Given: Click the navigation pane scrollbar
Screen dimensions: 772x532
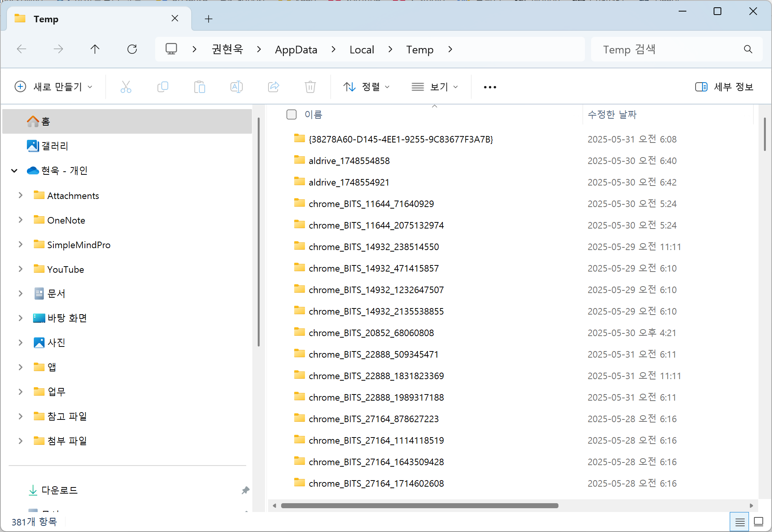Looking at the screenshot, I should point(258,232).
